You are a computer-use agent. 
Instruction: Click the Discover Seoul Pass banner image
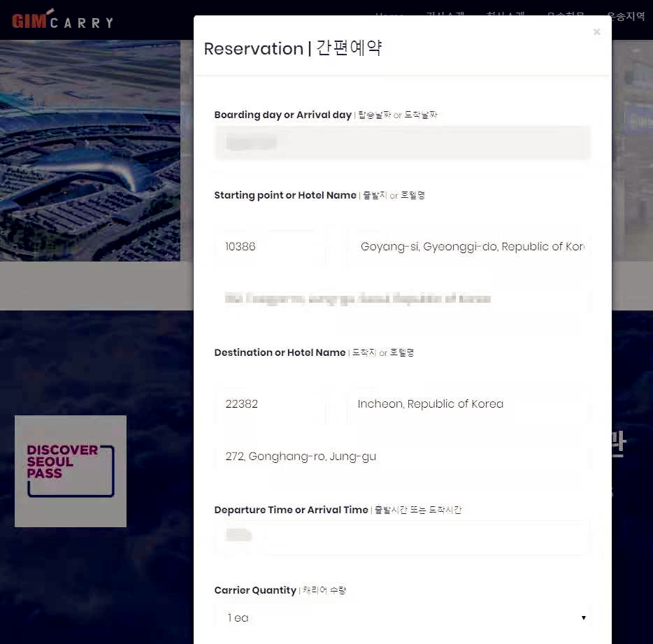click(x=71, y=471)
